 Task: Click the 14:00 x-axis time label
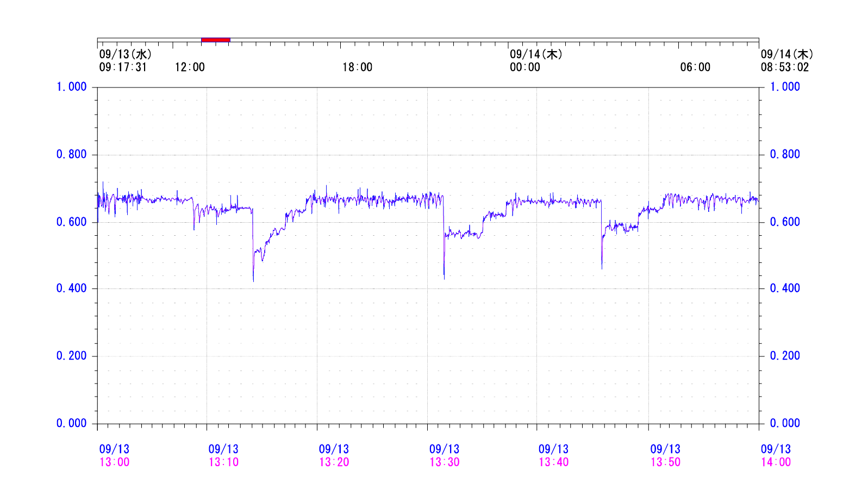(776, 462)
